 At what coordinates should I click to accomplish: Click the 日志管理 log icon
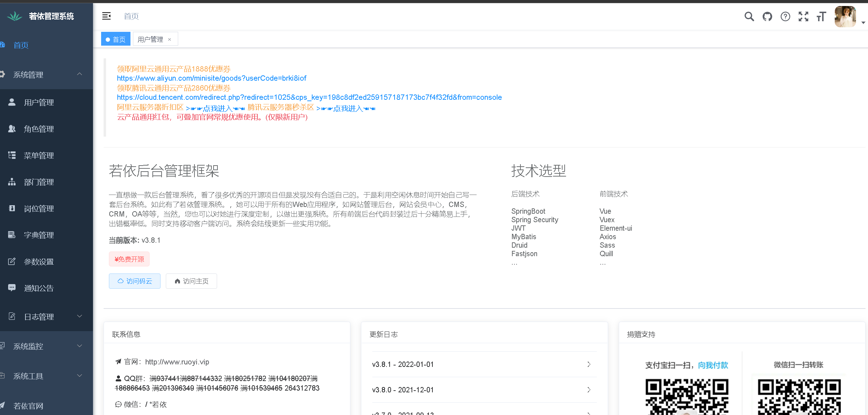(x=12, y=316)
